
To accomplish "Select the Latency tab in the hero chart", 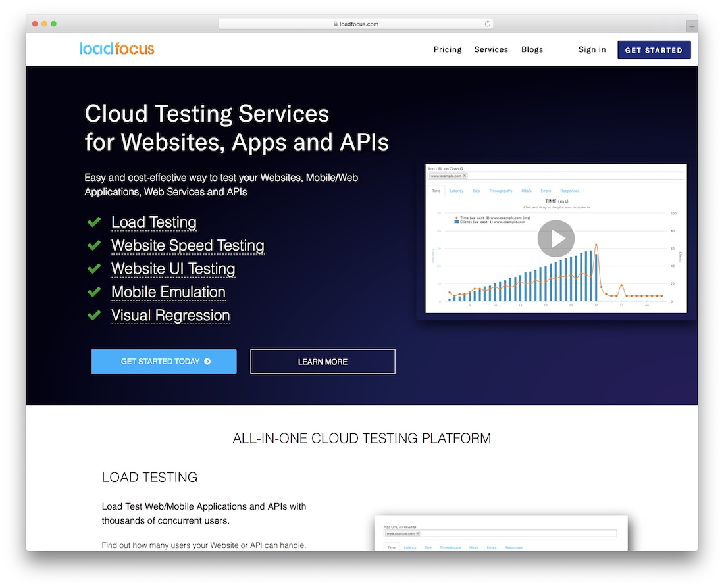I will [x=456, y=191].
